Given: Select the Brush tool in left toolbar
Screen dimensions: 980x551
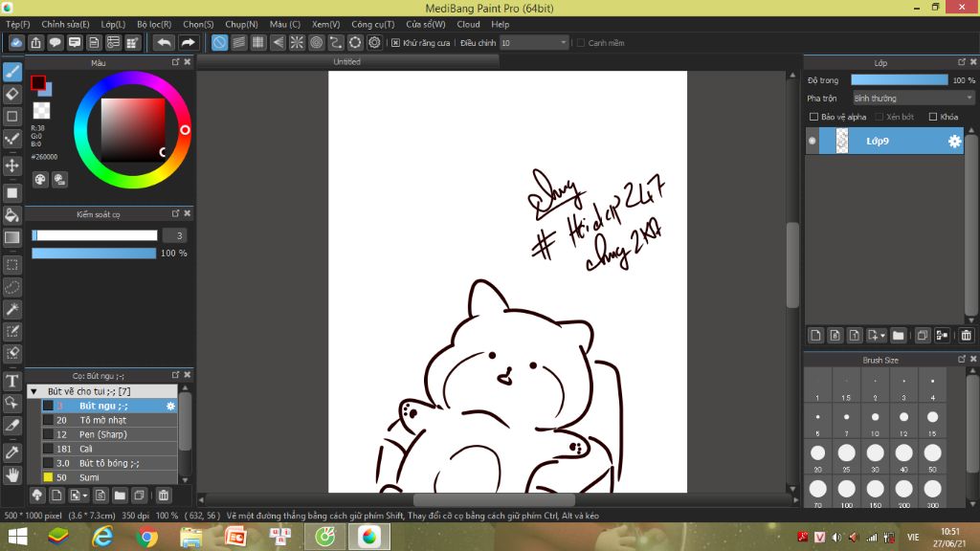Looking at the screenshot, I should click(x=11, y=72).
